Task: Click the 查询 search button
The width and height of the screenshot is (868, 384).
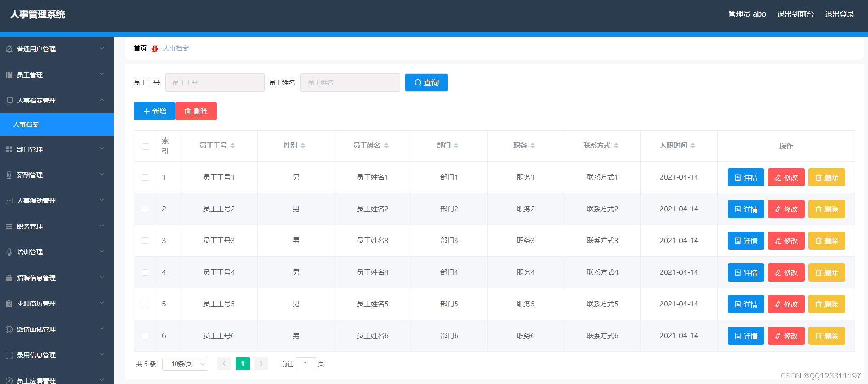Action: click(426, 83)
